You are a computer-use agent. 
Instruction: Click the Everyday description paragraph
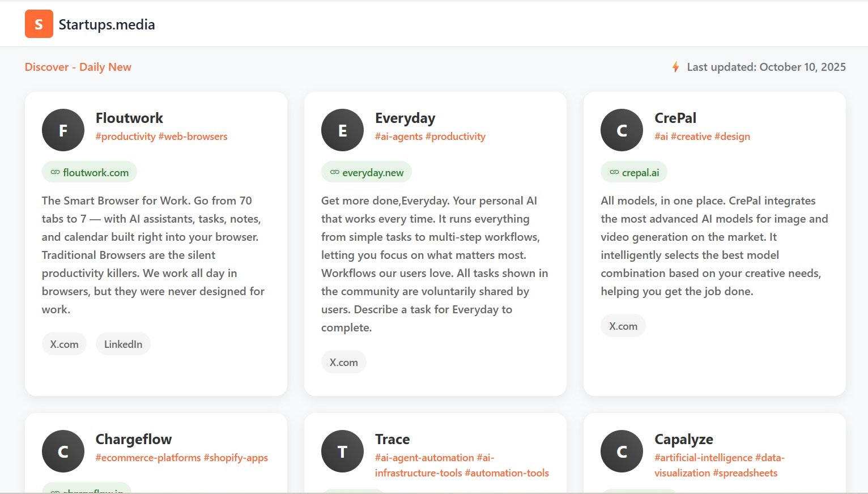coord(435,264)
